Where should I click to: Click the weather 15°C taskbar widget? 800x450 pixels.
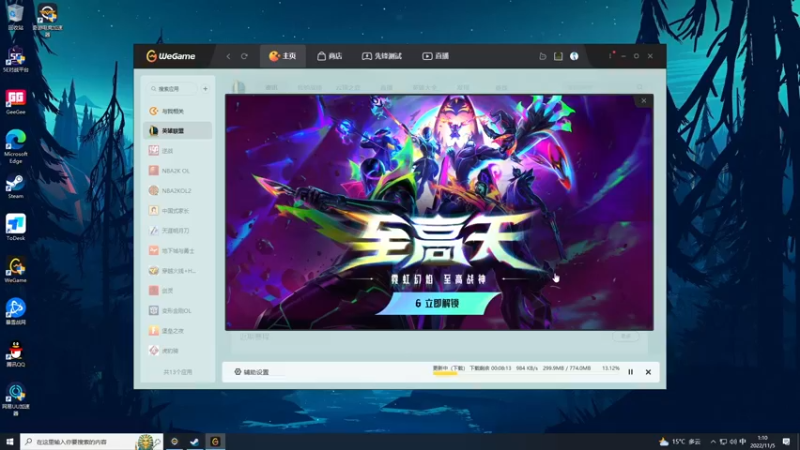[x=680, y=441]
